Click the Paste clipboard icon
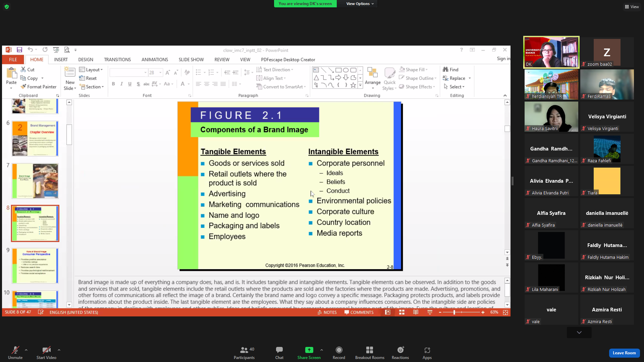 point(11,73)
